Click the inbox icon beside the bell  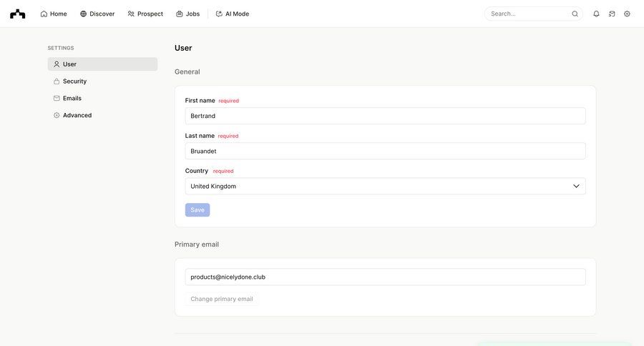pos(612,14)
